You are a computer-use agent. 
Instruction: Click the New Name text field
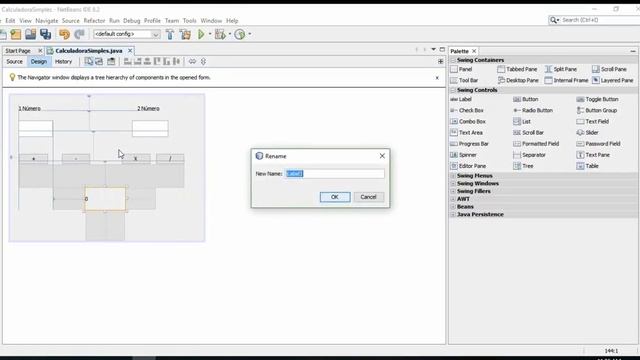tap(334, 174)
